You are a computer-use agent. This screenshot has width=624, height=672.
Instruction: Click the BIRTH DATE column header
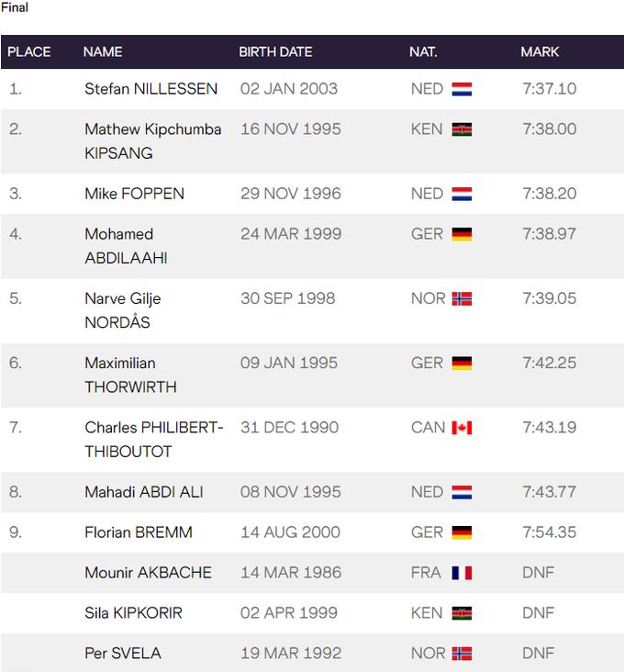[275, 52]
